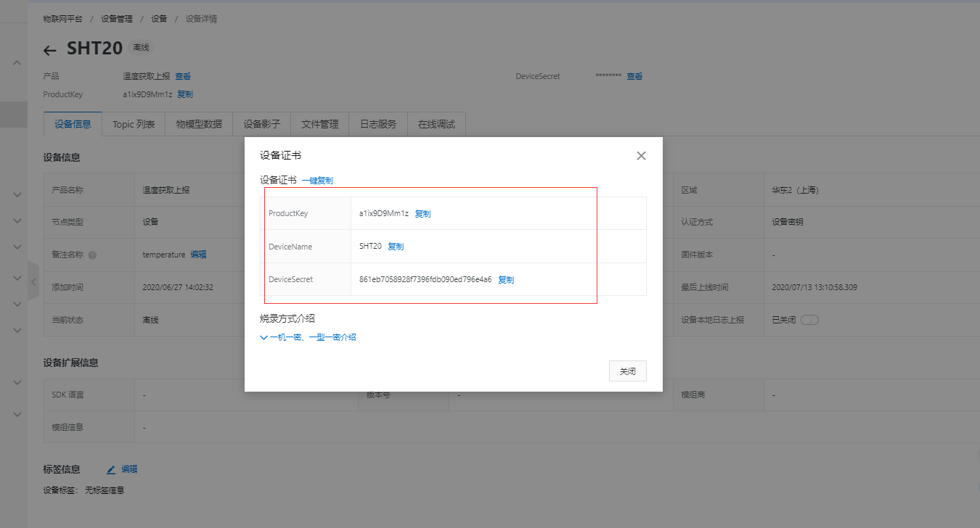Viewport: 980px width, 528px height.
Task: Expand the bottom sidebar section chevron
Action: pos(16,414)
